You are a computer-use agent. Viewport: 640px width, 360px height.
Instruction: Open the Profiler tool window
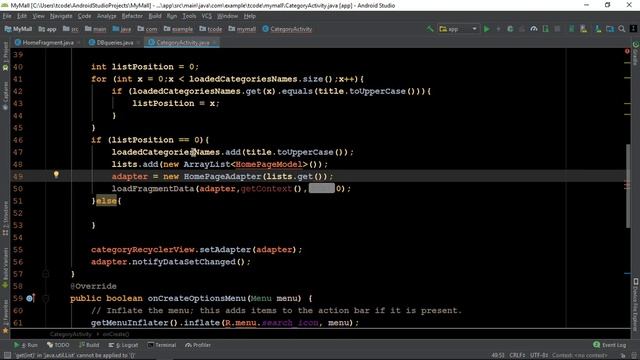[198, 345]
